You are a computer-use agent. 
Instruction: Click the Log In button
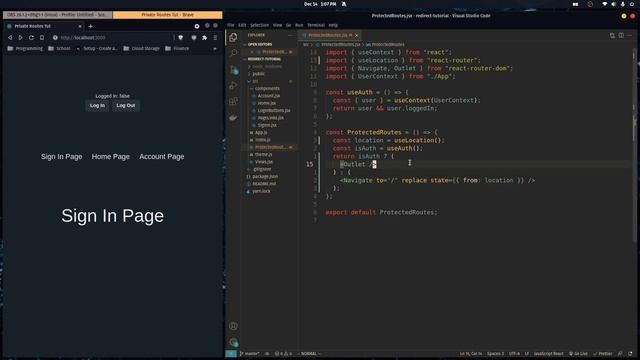point(97,105)
